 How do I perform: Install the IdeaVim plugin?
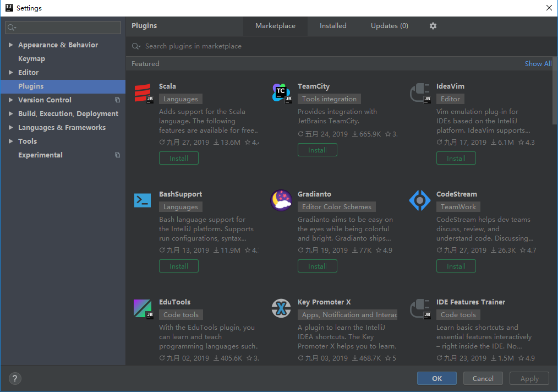[456, 159]
